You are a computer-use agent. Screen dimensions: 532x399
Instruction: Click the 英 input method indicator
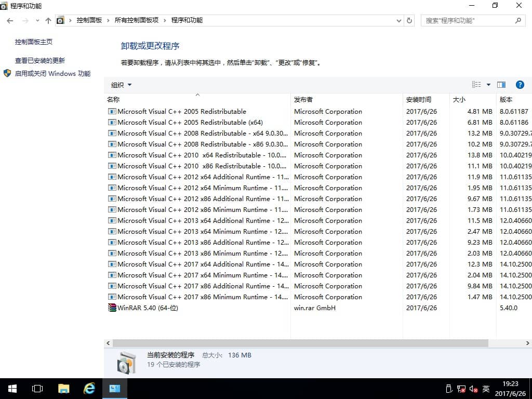coord(486,389)
